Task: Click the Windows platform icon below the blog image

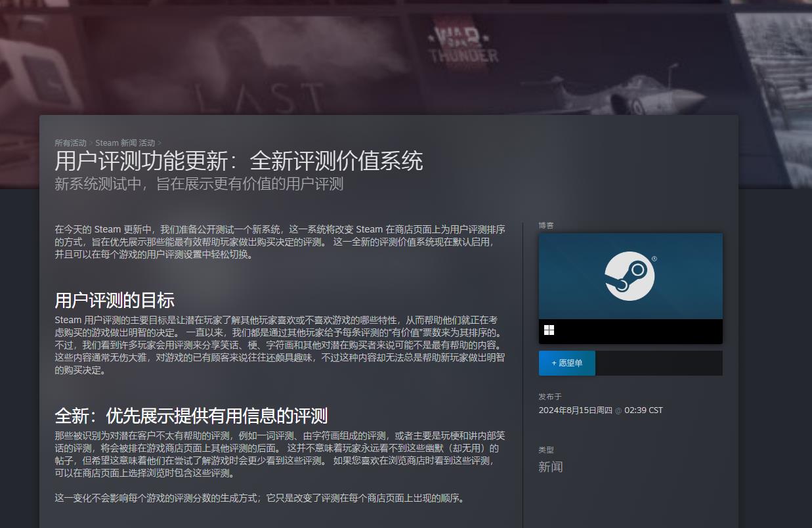Action: pos(549,330)
